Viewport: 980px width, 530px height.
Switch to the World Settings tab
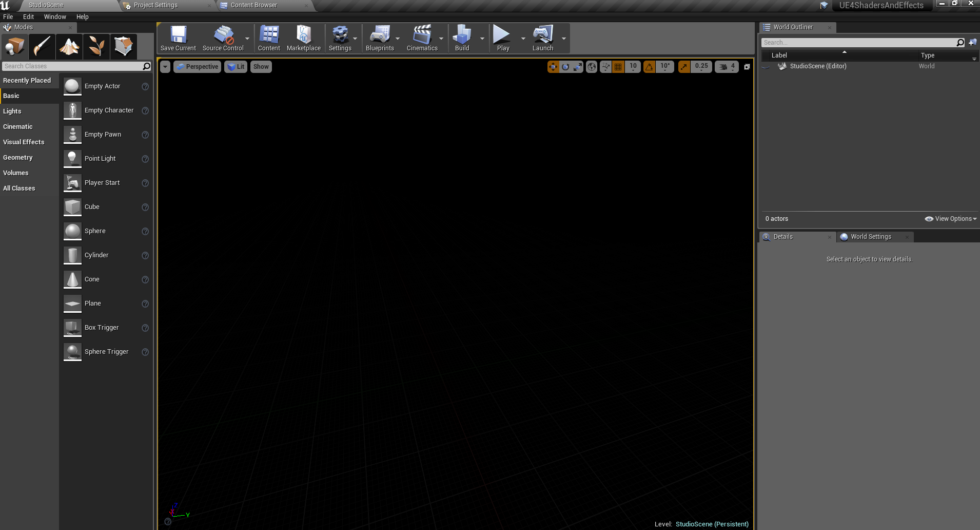(x=871, y=237)
